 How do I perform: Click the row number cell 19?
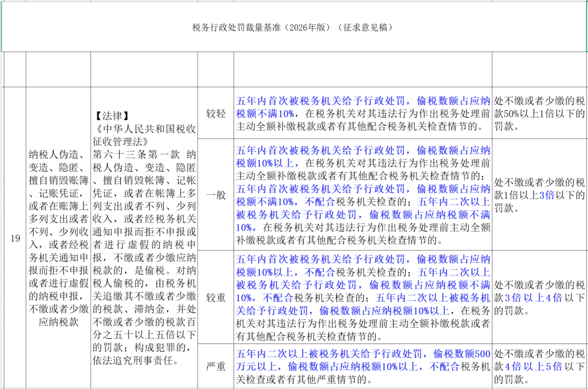[15, 238]
